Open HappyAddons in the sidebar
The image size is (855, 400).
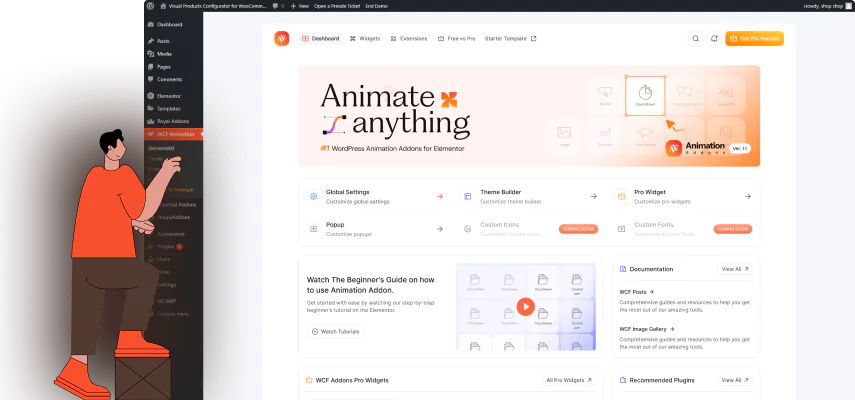[172, 217]
